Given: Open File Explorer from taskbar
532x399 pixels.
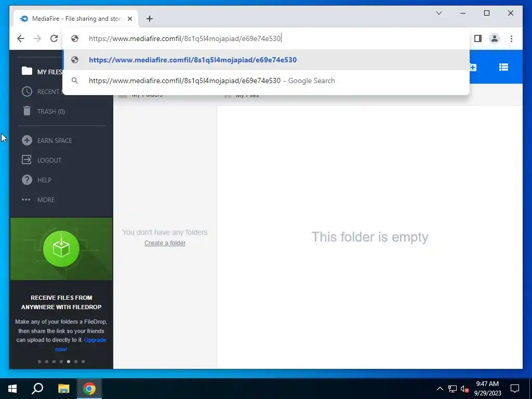Looking at the screenshot, I should [63, 389].
